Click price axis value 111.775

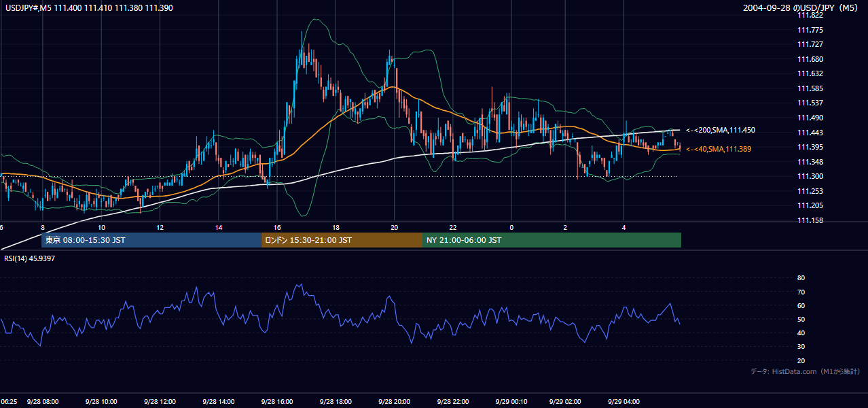point(810,30)
